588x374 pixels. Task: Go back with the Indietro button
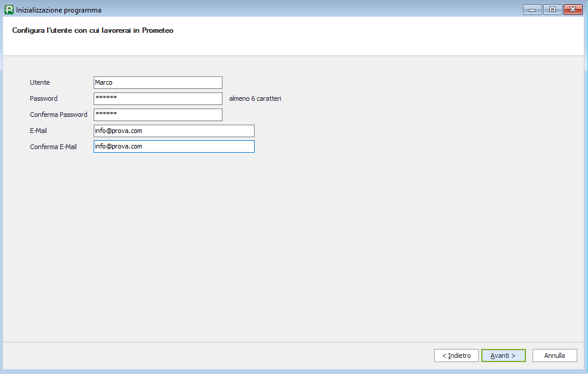click(x=456, y=356)
